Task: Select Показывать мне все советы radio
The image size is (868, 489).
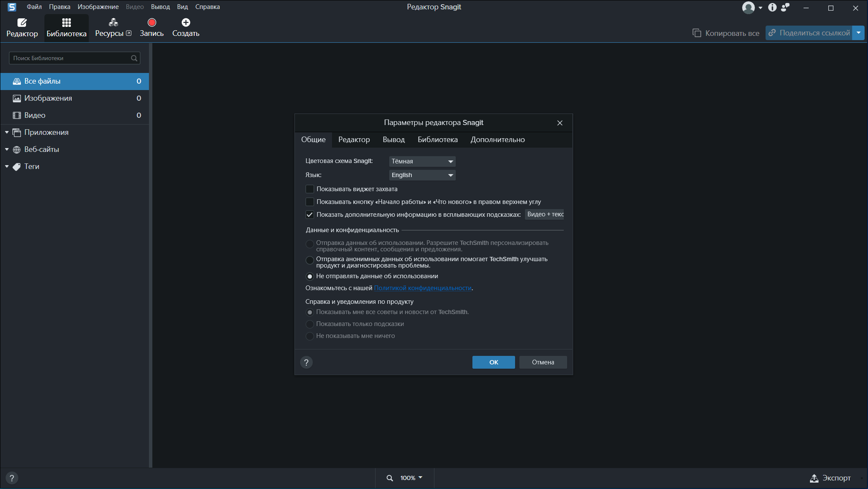Action: pos(310,312)
